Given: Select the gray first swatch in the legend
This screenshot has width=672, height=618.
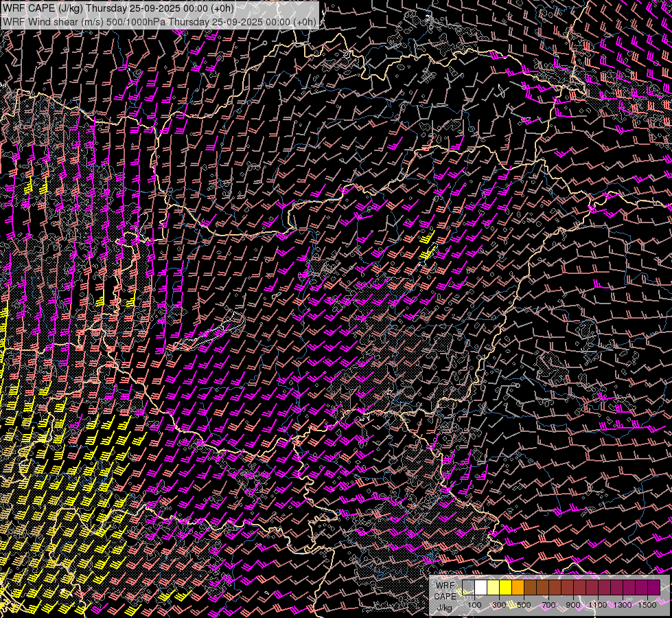Looking at the screenshot, I should [x=469, y=587].
